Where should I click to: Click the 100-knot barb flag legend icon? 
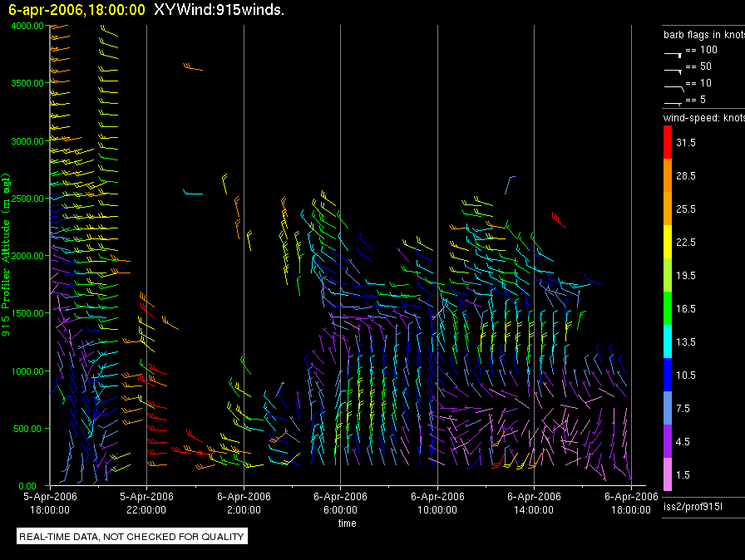pyautogui.click(x=673, y=55)
